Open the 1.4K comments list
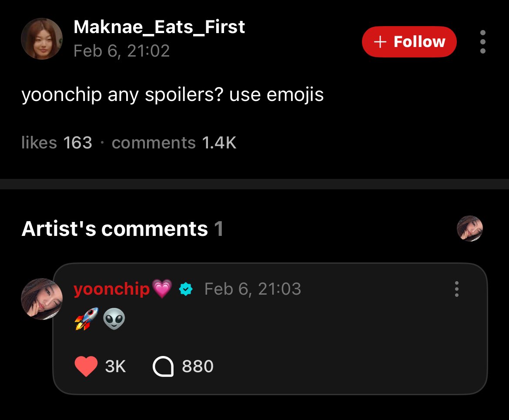Screen dimensions: 509x420 coord(174,142)
